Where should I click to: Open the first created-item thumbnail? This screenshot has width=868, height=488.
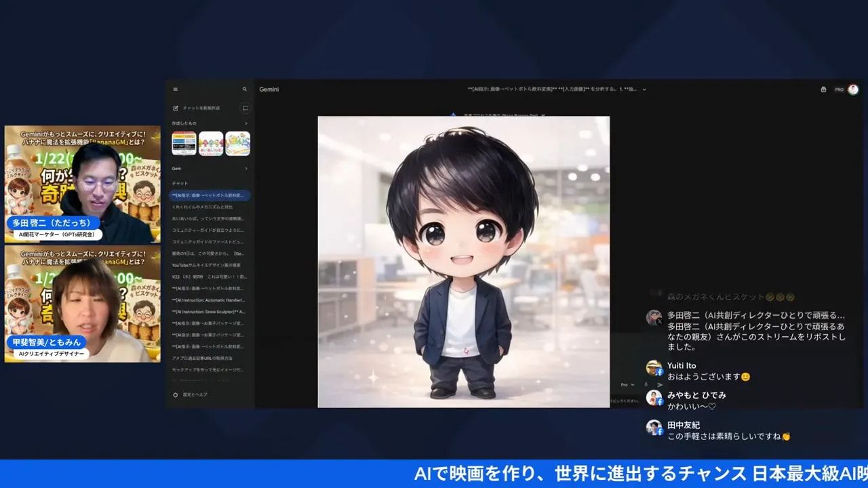click(x=184, y=144)
